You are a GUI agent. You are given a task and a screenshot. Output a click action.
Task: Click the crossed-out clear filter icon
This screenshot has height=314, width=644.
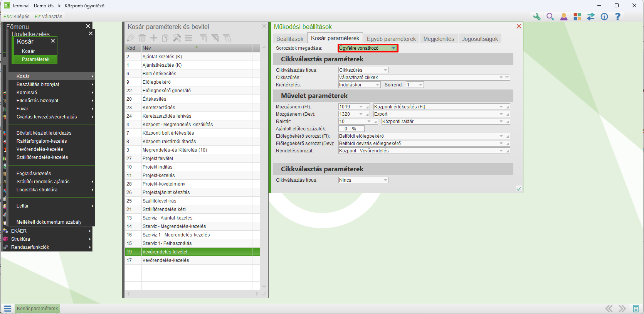215,38
